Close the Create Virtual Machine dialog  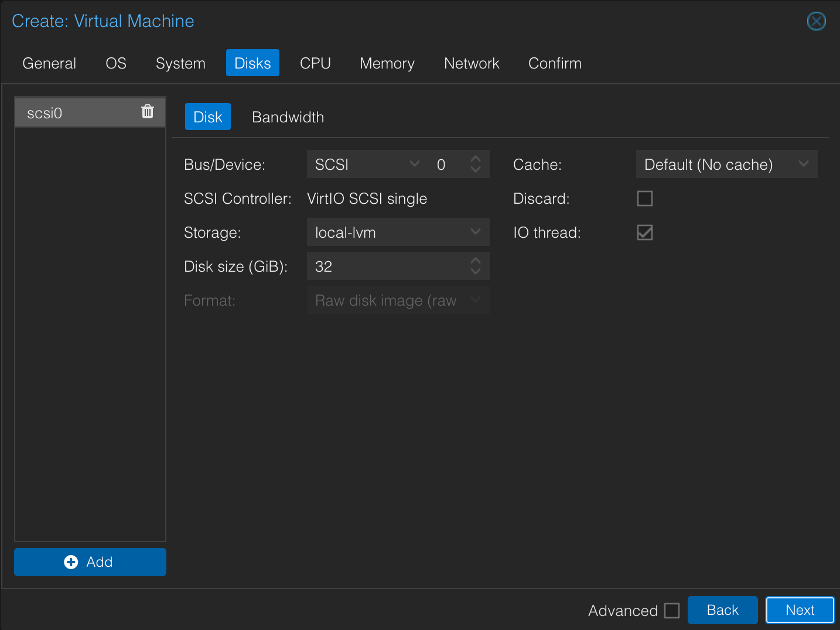816,21
